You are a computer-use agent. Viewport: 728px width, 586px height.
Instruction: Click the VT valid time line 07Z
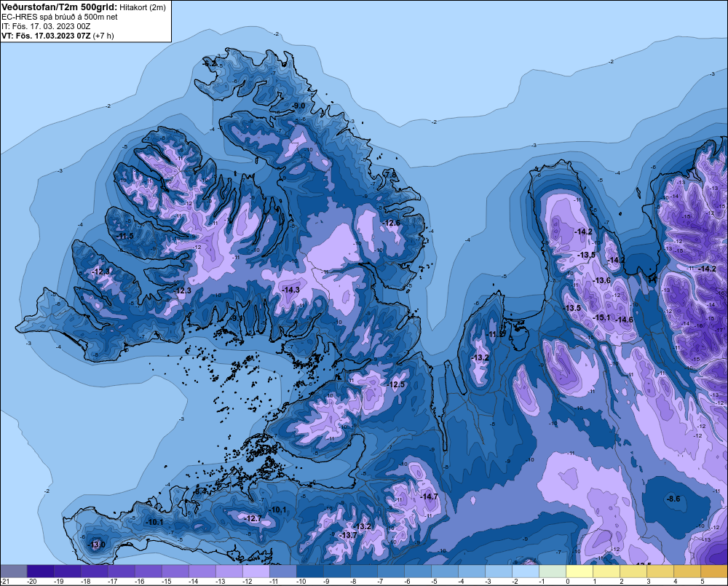tap(58, 35)
